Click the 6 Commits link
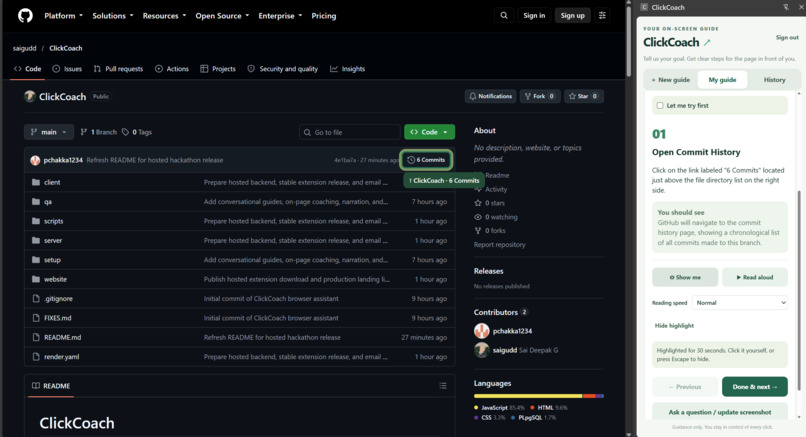The image size is (806, 437). [426, 160]
